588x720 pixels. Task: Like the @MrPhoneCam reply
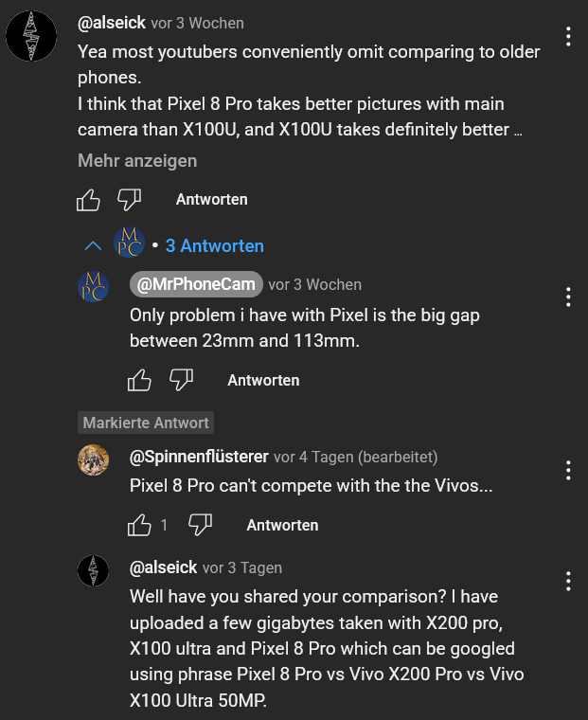tap(139, 381)
